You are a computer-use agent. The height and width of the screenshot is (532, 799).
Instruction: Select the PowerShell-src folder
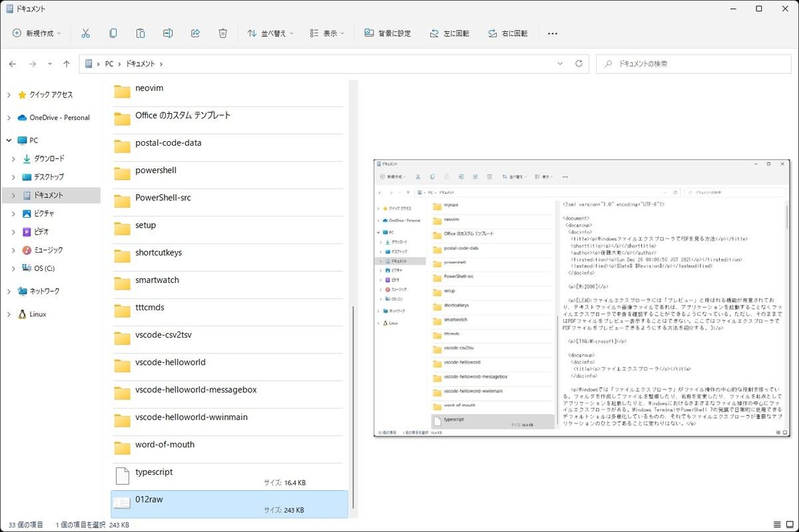[x=229, y=201]
